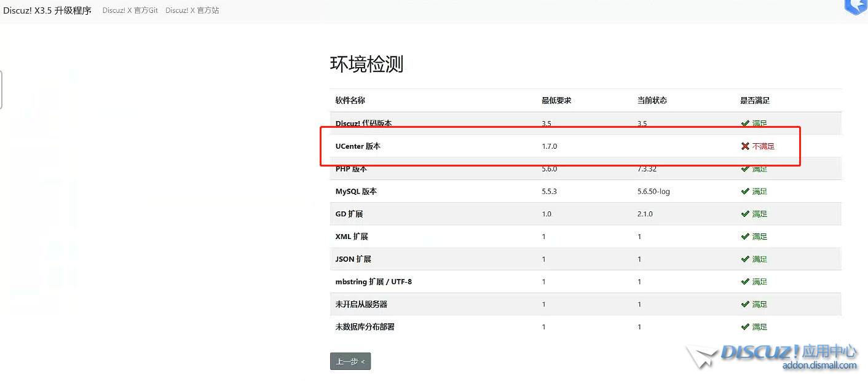Click the 未数据库分布部署 row label

[x=365, y=327]
